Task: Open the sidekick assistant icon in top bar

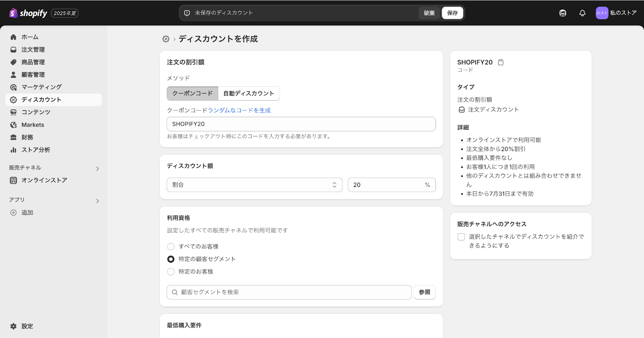Action: click(563, 13)
